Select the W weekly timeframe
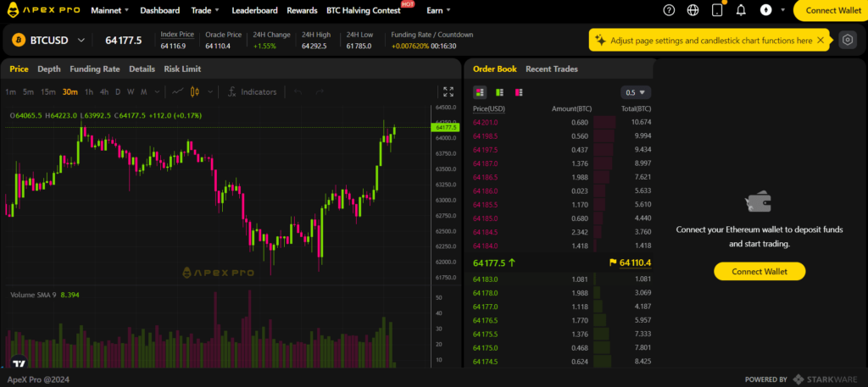Viewport: 868px width, 387px height. click(x=131, y=91)
